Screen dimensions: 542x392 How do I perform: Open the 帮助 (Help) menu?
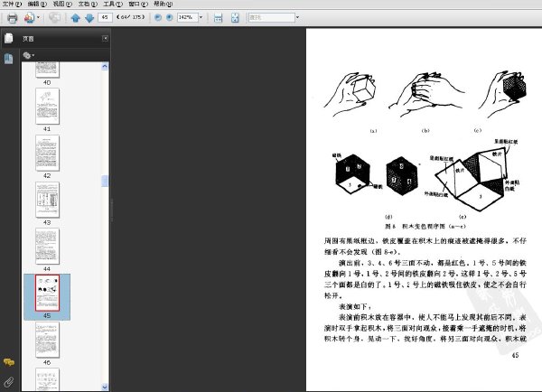pyautogui.click(x=163, y=4)
